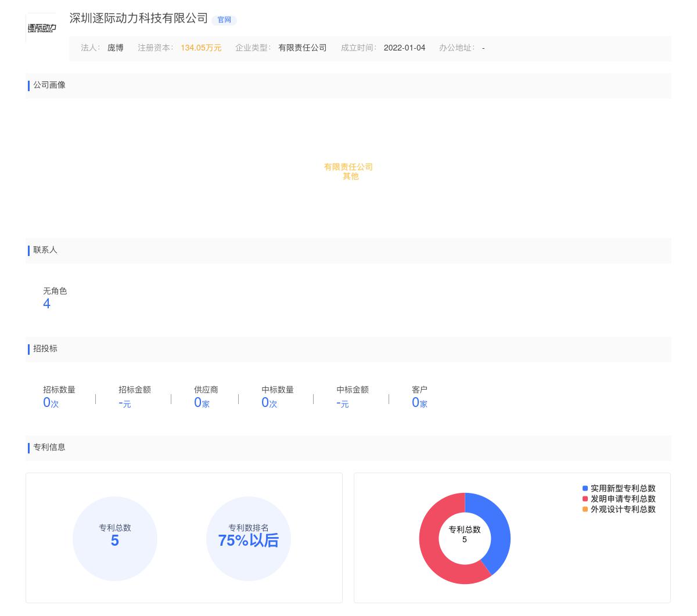Image resolution: width=697 pixels, height=616 pixels.
Task: Click the 招投标 section header
Action: 45,348
